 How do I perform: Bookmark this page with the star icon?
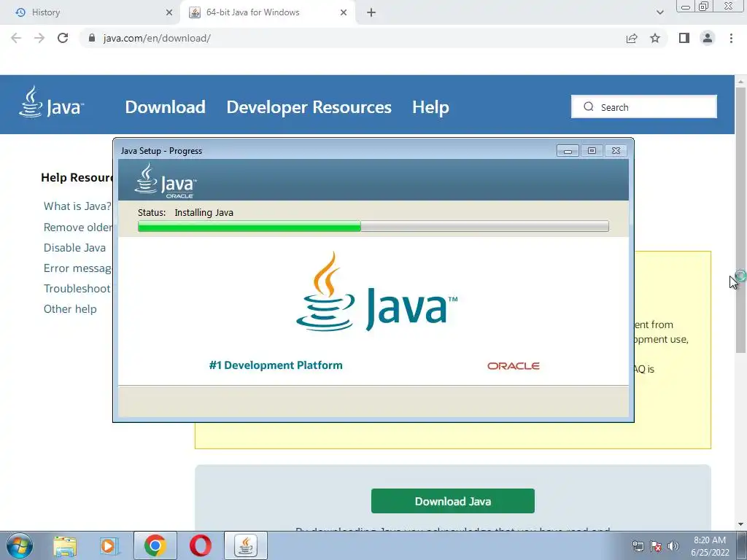(655, 38)
